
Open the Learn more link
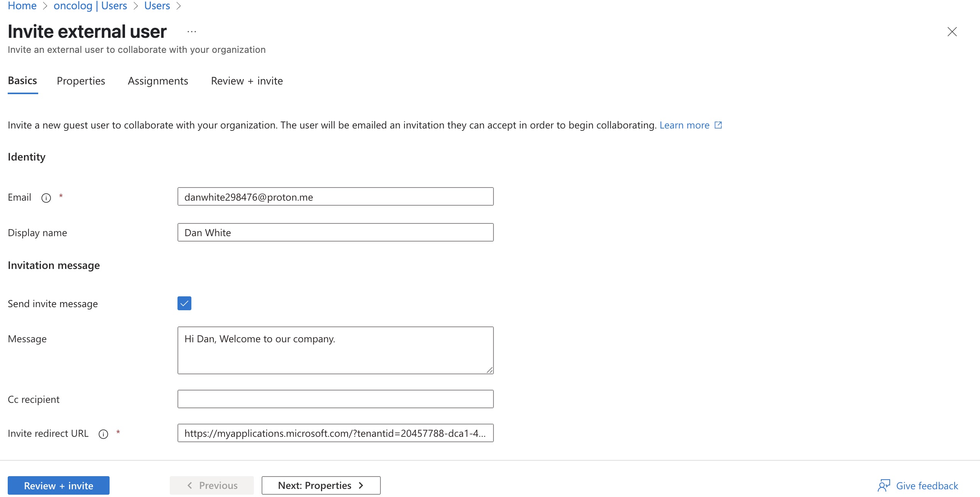(x=684, y=125)
